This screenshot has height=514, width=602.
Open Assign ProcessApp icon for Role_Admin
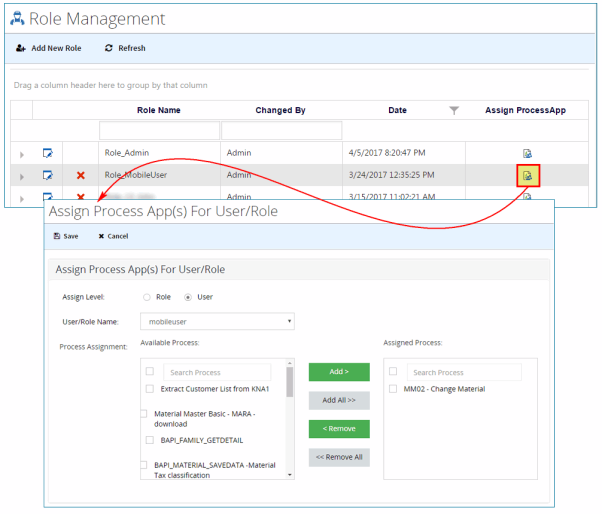click(528, 154)
